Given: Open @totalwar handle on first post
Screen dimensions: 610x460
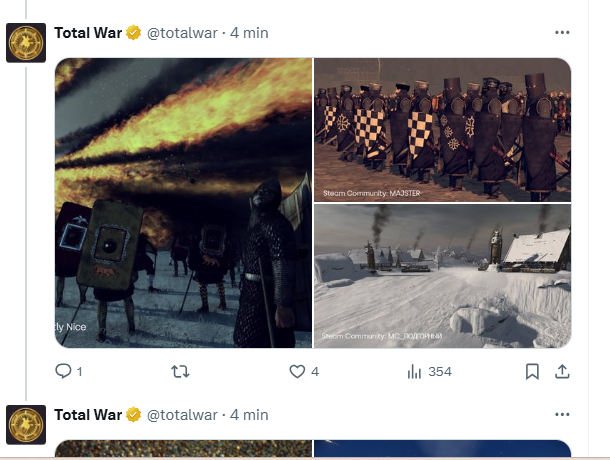Looking at the screenshot, I should [182, 33].
